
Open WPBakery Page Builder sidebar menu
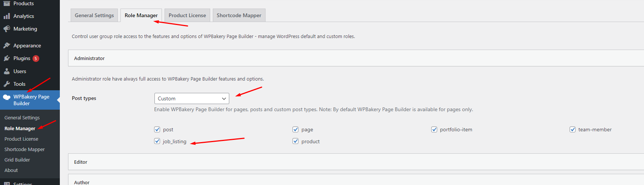tap(30, 100)
